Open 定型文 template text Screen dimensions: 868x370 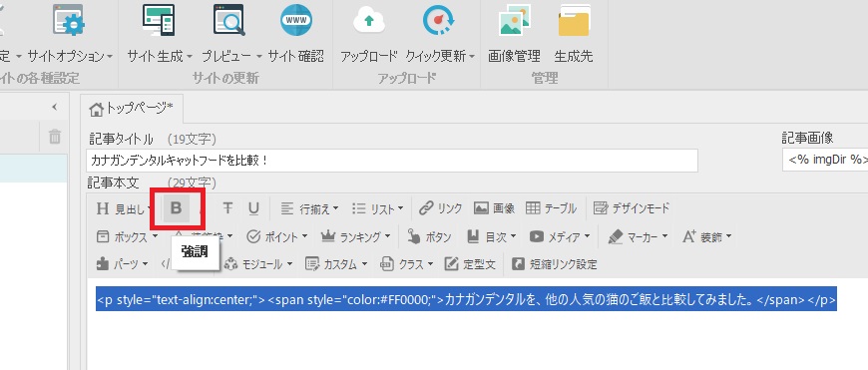coord(470,264)
